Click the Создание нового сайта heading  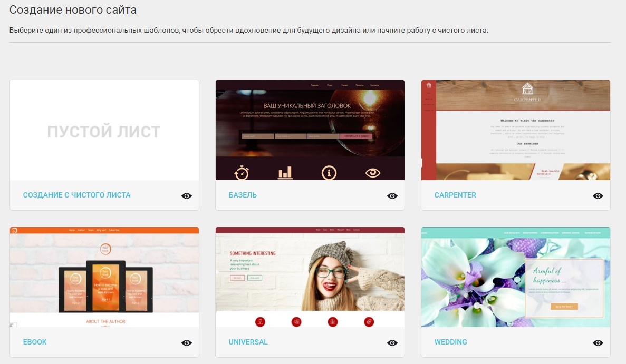click(73, 10)
